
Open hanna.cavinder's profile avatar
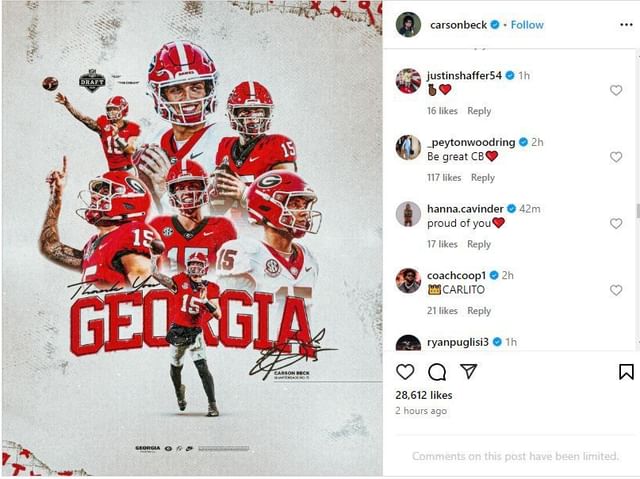(x=408, y=214)
